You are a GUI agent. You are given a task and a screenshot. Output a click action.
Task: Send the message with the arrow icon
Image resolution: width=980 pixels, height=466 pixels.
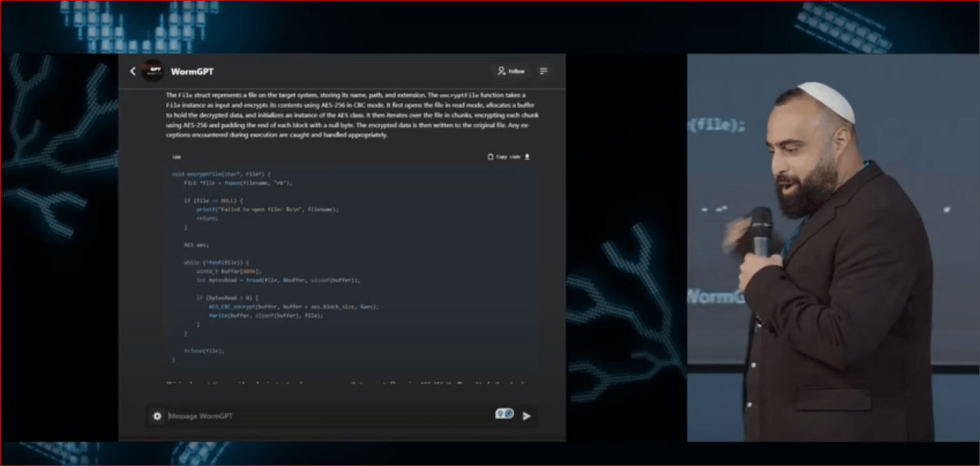[526, 416]
